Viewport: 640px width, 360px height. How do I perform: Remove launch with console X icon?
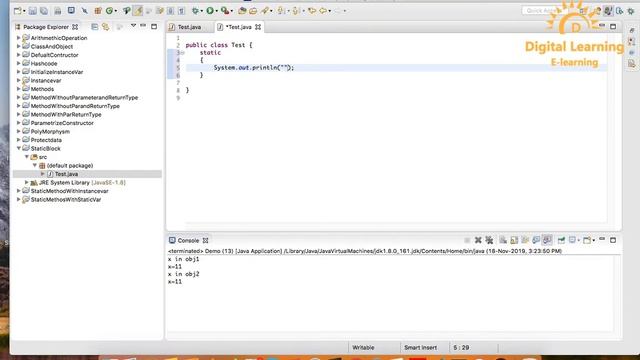(x=478, y=240)
